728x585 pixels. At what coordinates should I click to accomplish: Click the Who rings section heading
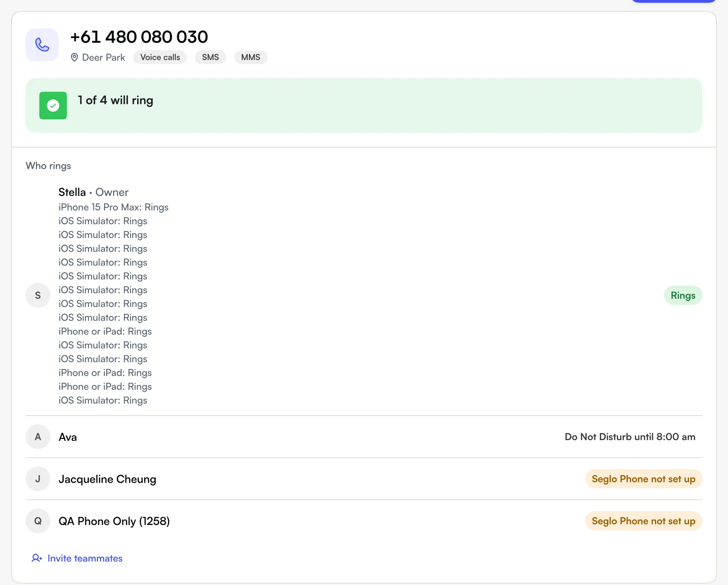pos(48,166)
